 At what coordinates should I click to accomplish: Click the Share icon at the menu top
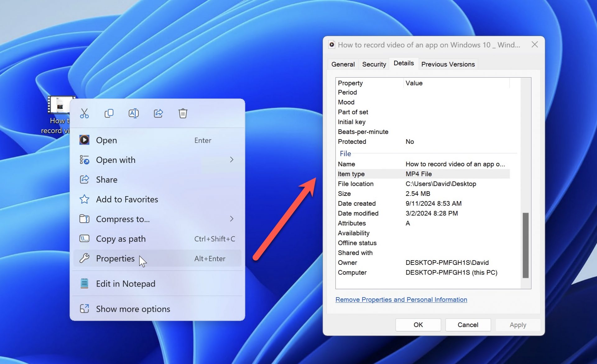coord(158,113)
